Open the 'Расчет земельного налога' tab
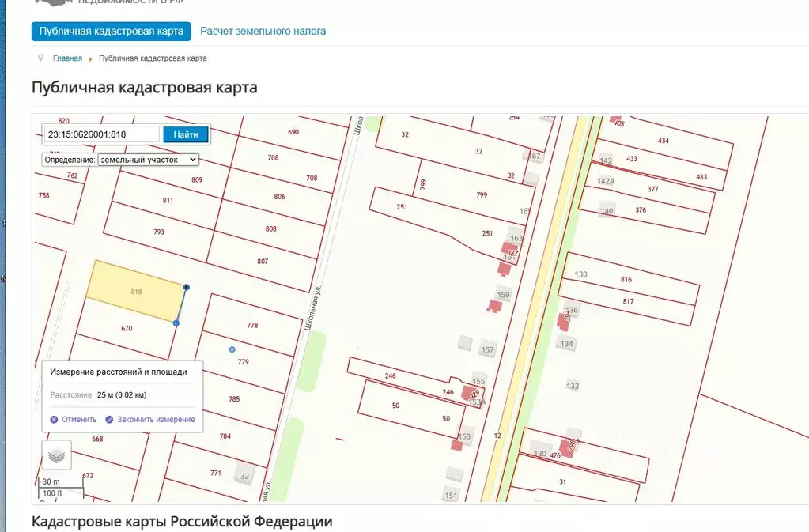The height and width of the screenshot is (532, 809). pyautogui.click(x=263, y=32)
